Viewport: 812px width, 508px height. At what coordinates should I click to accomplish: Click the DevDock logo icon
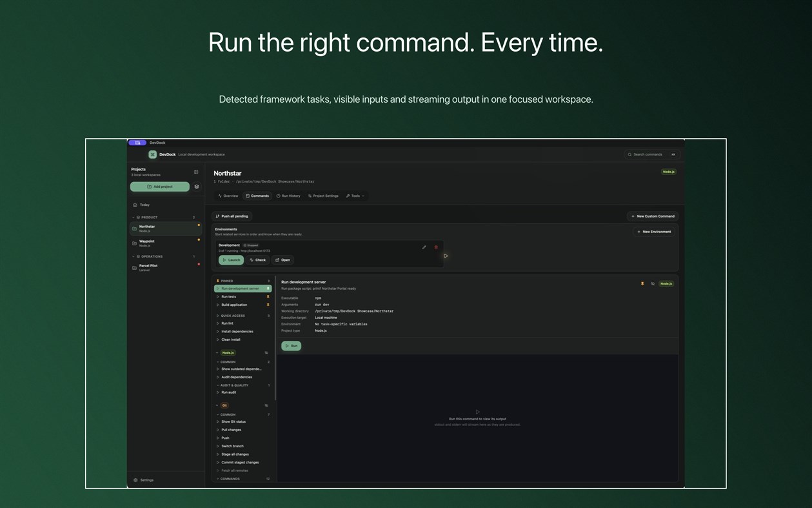click(x=152, y=154)
